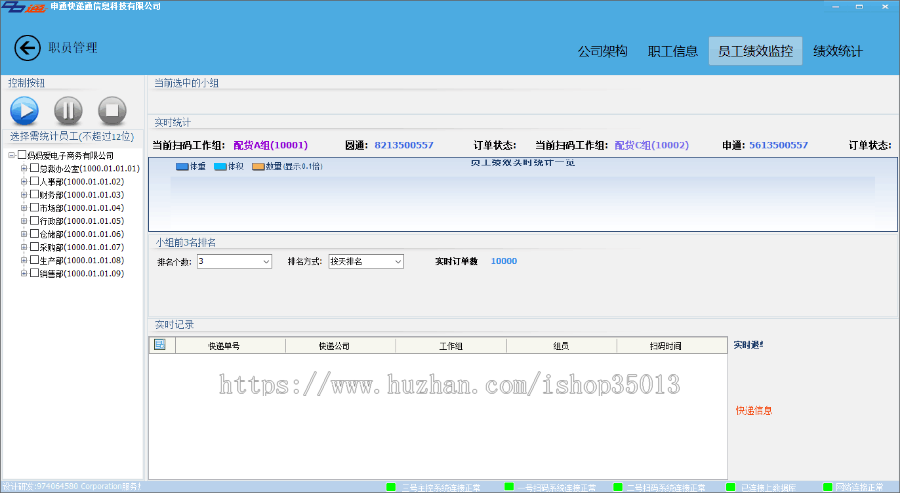Check the 行政部(1000.01.01.05) checkbox
This screenshot has width=900, height=493.
point(34,221)
